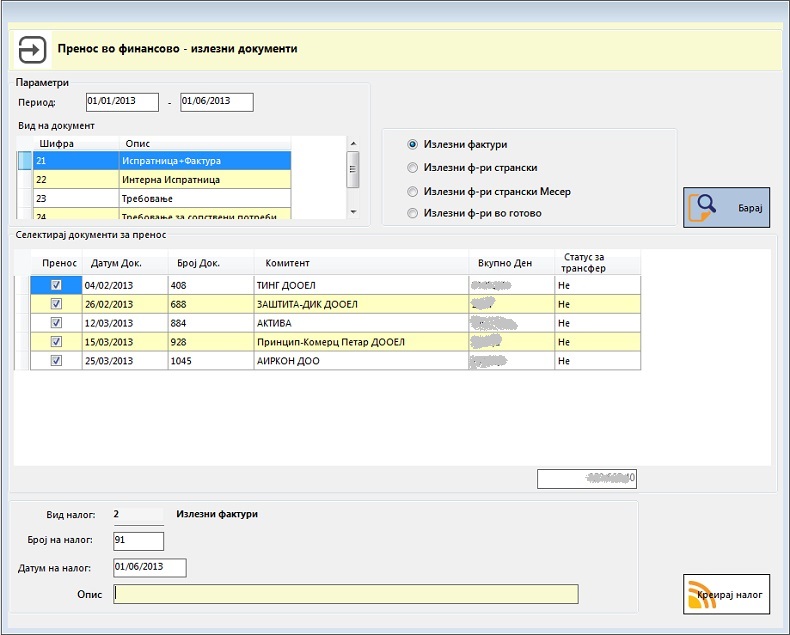Click document number 884
The height and width of the screenshot is (635, 790).
click(x=211, y=323)
